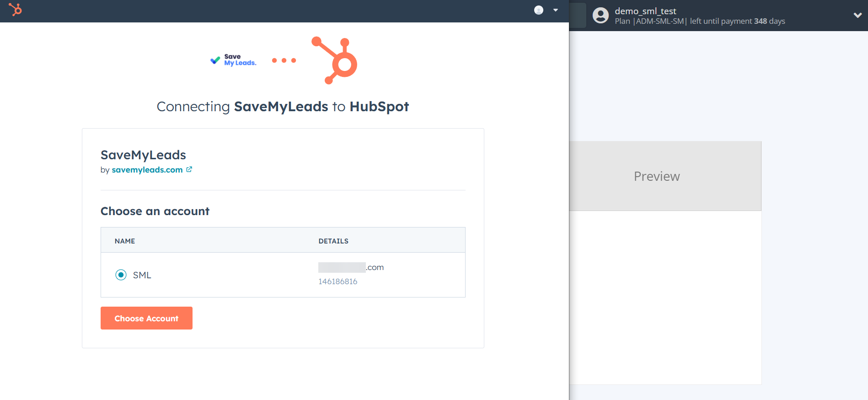The image size is (868, 400).
Task: Click the DETAILS column header
Action: click(333, 241)
